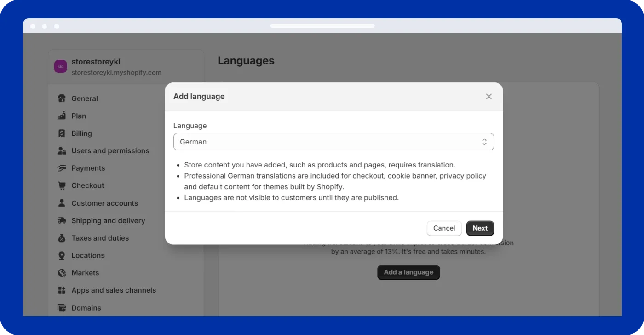
Task: Click the storestoreykl store avatar badge
Action: coord(60,66)
